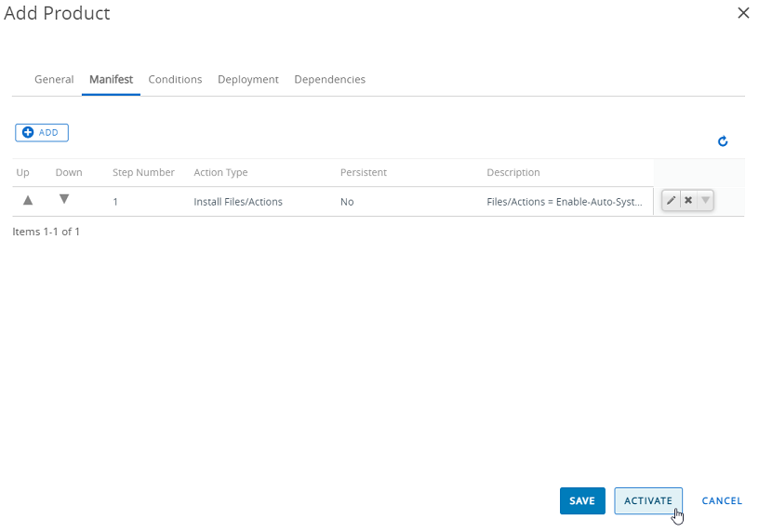Click the Persistent value No

click(x=347, y=202)
